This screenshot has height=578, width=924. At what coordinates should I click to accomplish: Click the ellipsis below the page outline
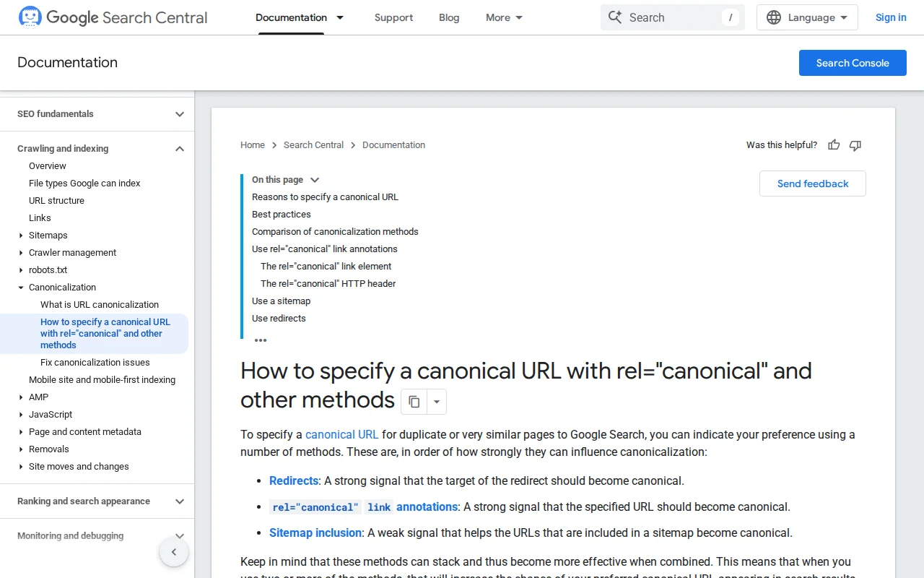[x=261, y=340]
